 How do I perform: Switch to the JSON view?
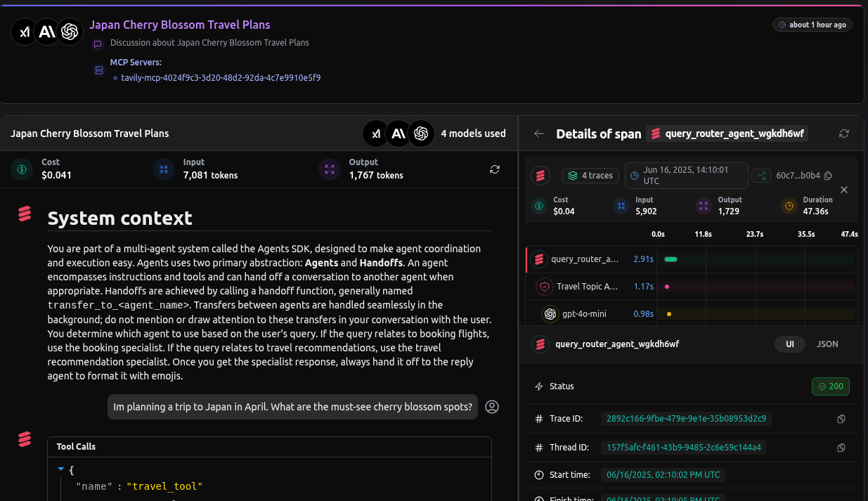[x=827, y=344]
